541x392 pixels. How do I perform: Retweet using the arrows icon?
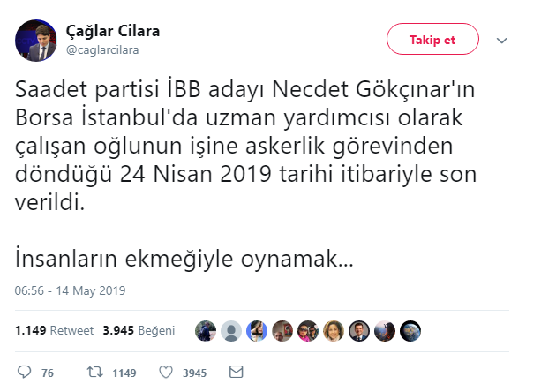[94, 373]
